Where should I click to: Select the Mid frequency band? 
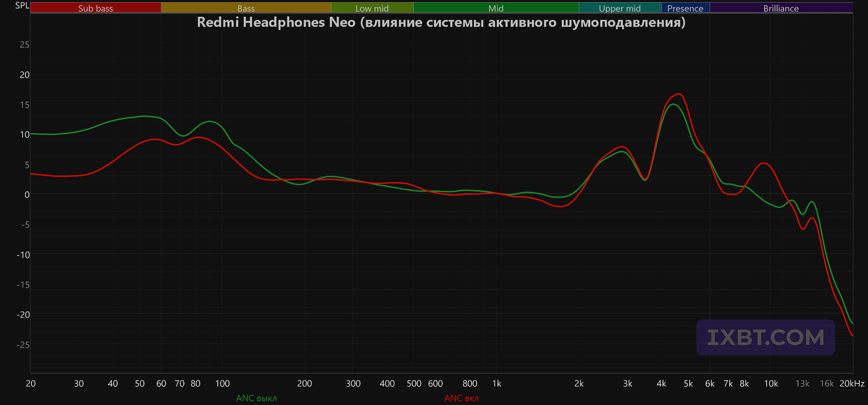pos(496,8)
